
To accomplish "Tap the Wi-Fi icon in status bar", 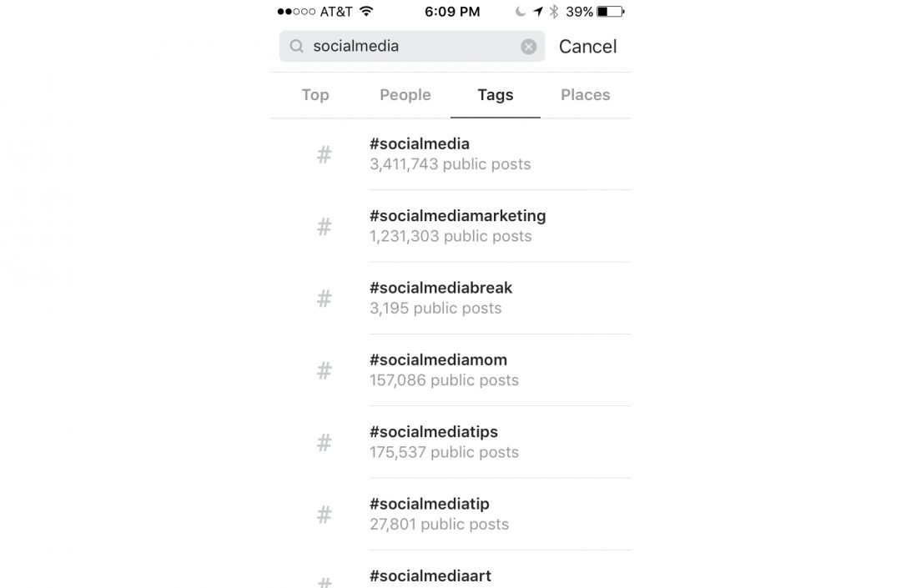I will 365,12.
